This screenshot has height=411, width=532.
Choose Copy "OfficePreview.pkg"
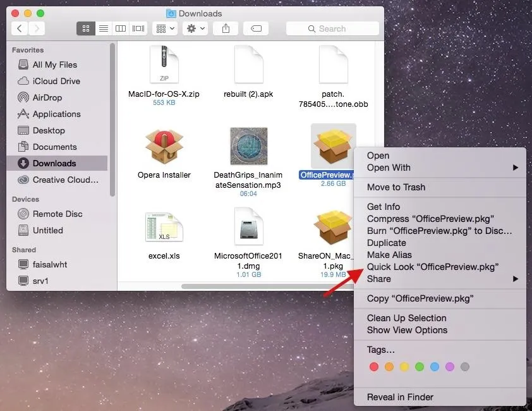click(440, 298)
